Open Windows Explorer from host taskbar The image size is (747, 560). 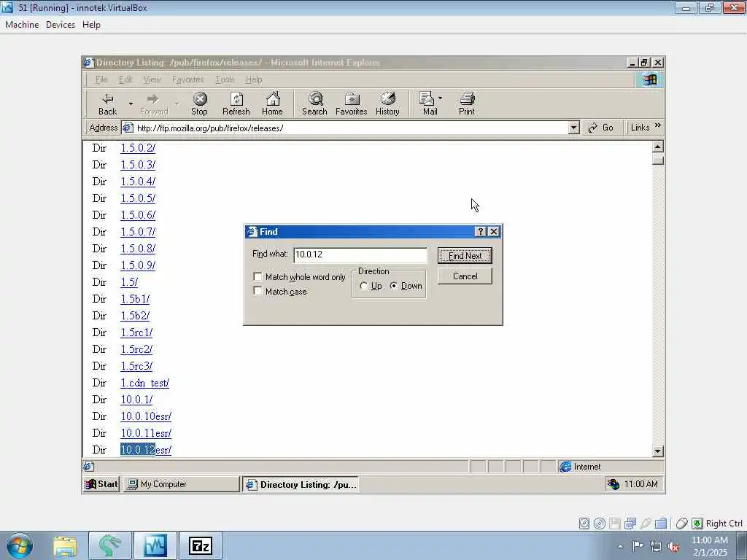[65, 546]
